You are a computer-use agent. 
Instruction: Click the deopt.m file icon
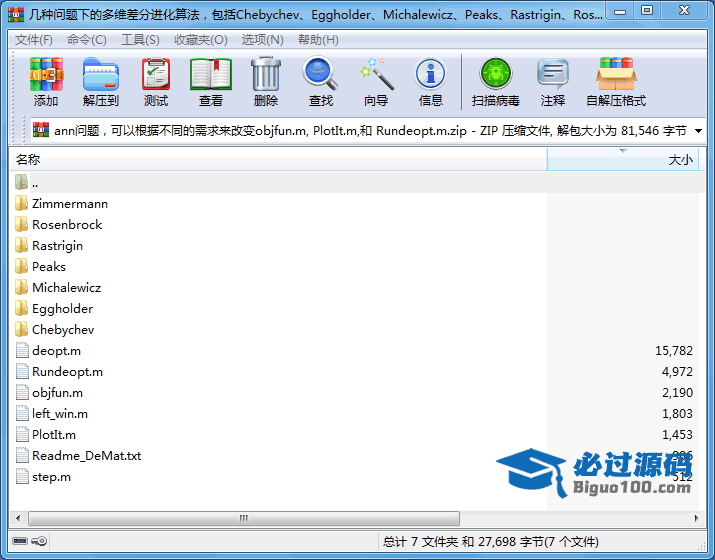pos(22,350)
